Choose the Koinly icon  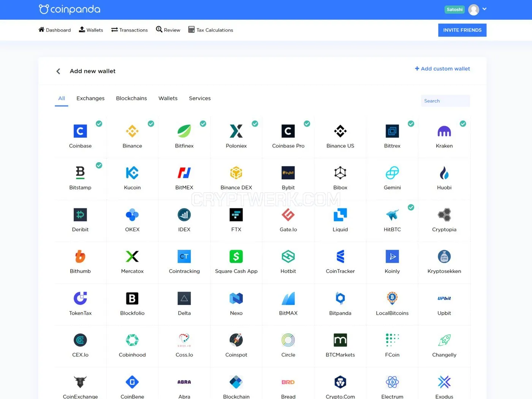(x=392, y=257)
